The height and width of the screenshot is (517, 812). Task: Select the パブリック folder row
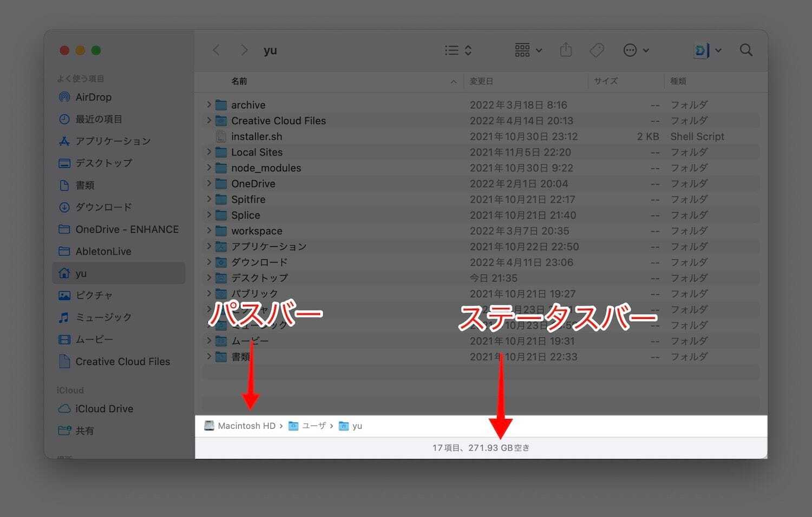pyautogui.click(x=481, y=293)
